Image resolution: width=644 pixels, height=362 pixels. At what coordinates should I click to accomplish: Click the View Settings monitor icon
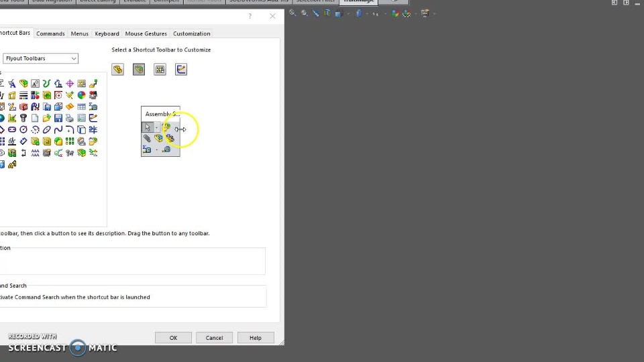tap(425, 13)
